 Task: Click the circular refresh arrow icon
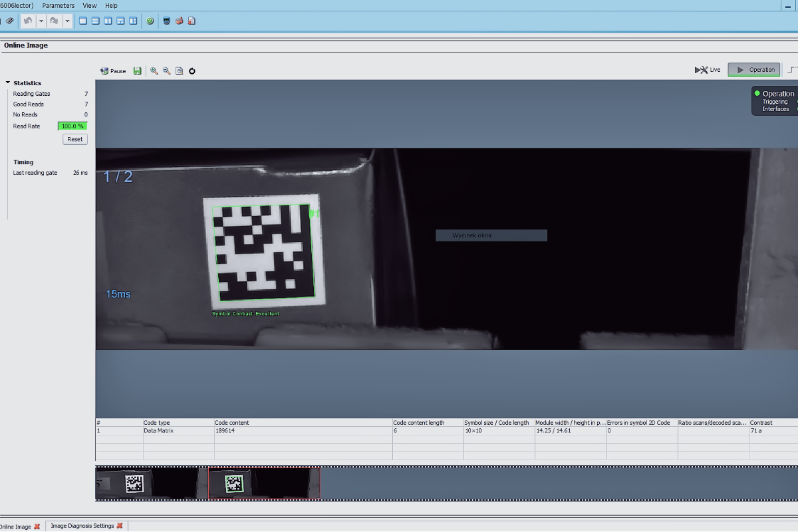point(192,71)
